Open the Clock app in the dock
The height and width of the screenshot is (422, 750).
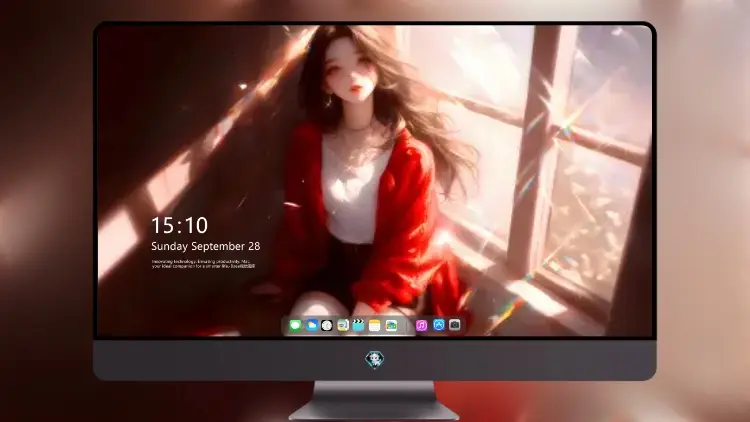[327, 325]
